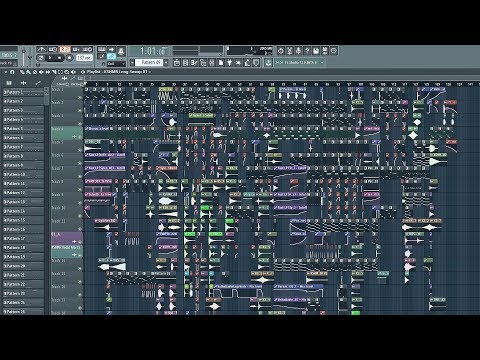Select the Playlist slip tool
480x360 pixels.
pos(48,72)
